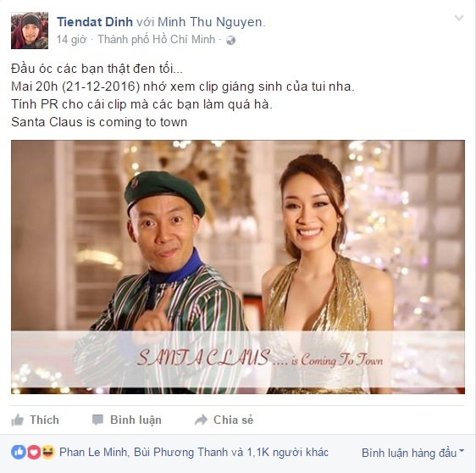
Task: Click the Haha laughing reaction icon
Action: tap(48, 452)
